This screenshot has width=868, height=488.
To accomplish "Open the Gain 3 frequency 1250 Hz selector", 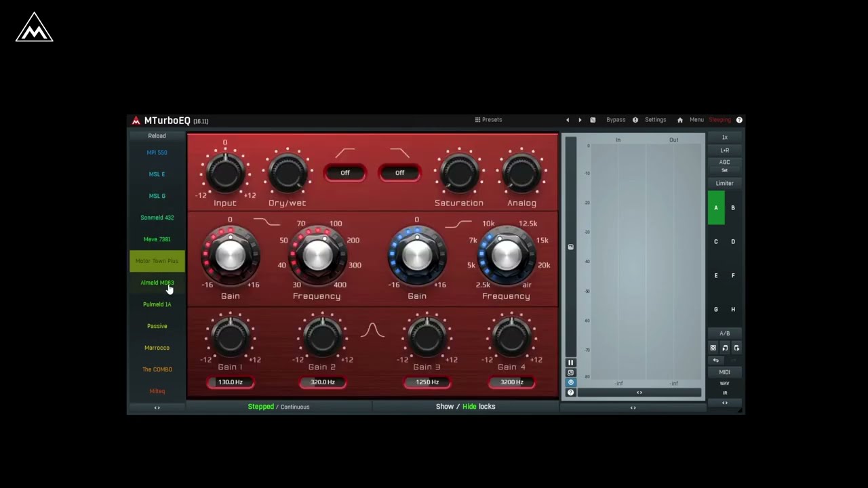I will point(427,382).
